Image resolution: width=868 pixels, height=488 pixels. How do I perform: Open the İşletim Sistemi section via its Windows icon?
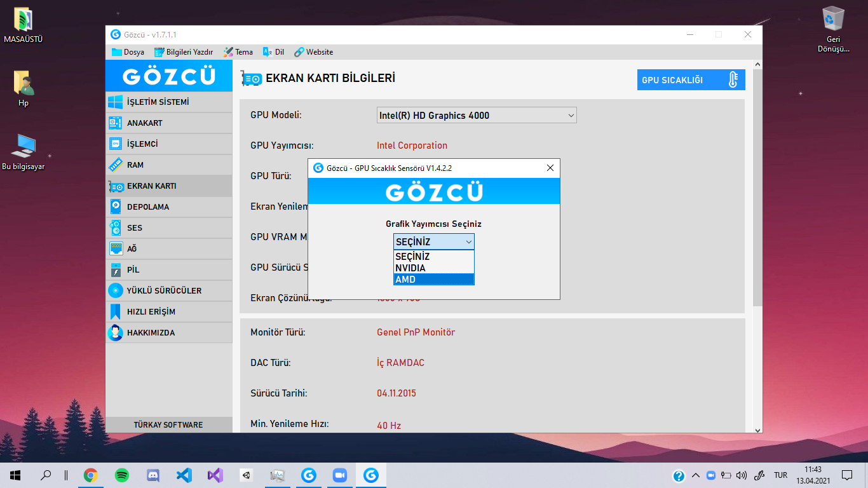coord(115,102)
